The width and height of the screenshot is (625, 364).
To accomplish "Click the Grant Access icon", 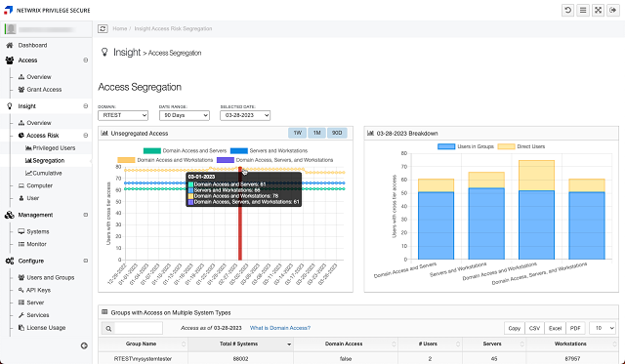I will coord(21,90).
